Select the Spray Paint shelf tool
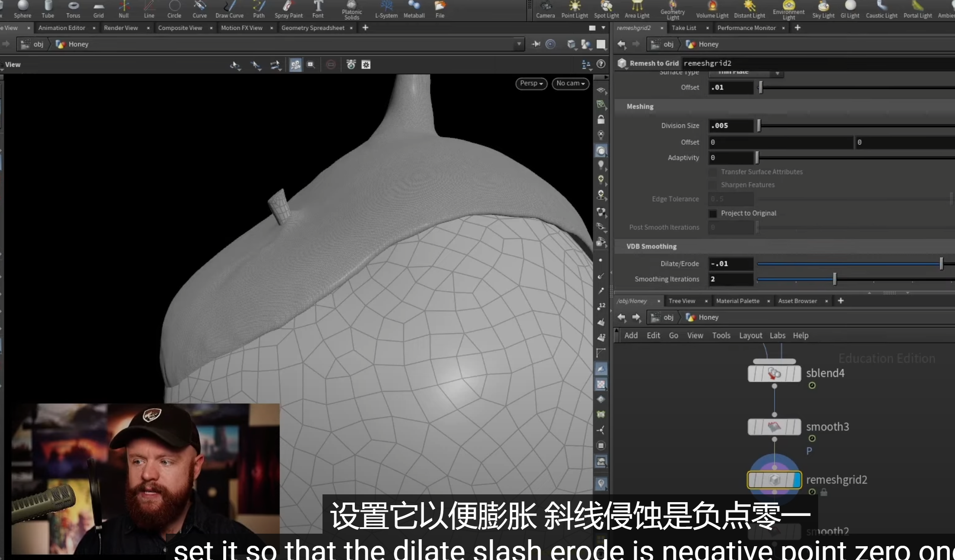The width and height of the screenshot is (955, 560). pos(289,9)
